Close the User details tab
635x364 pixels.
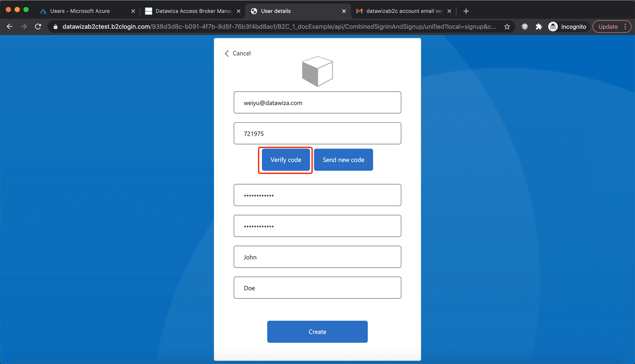(x=344, y=11)
